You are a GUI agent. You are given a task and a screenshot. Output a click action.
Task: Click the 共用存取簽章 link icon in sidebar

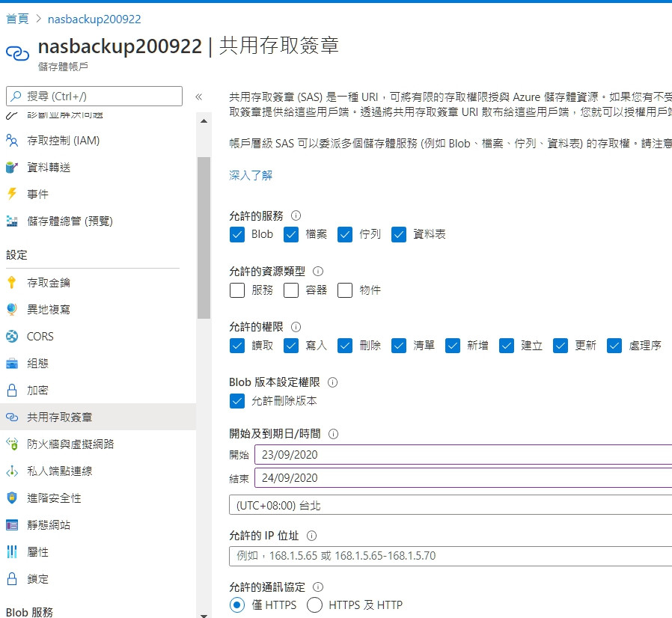click(12, 417)
